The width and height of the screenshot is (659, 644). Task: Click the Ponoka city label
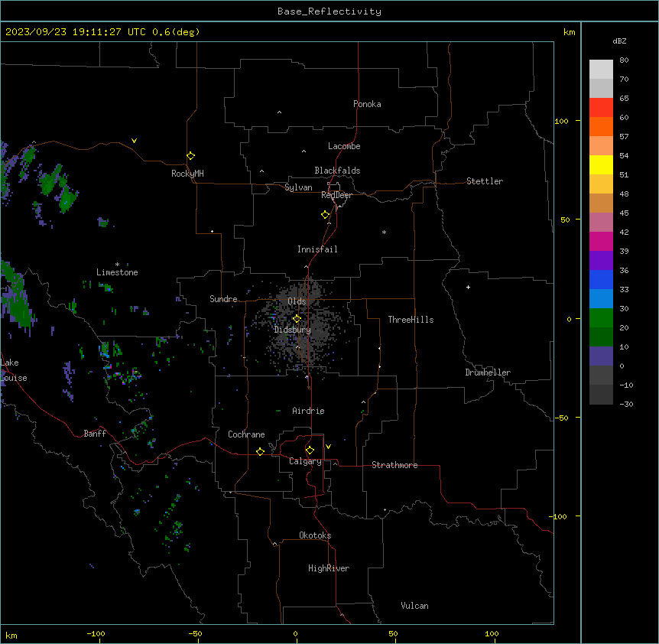click(x=367, y=104)
